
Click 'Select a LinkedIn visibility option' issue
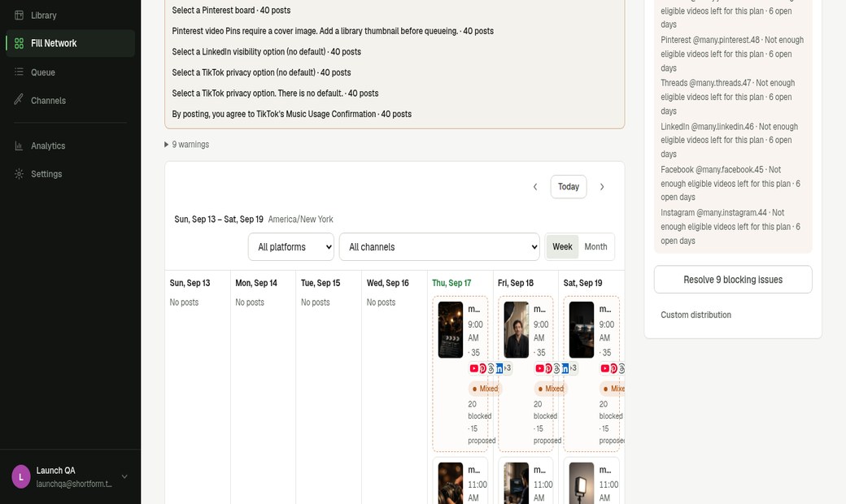point(267,52)
